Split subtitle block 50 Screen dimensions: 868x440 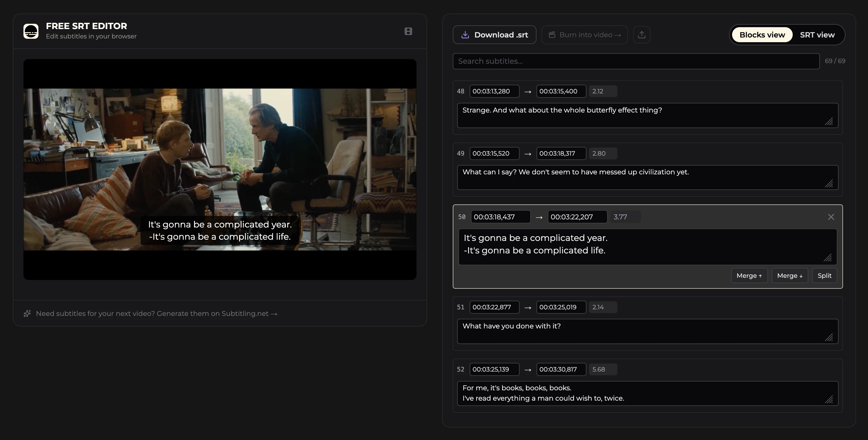pyautogui.click(x=825, y=275)
